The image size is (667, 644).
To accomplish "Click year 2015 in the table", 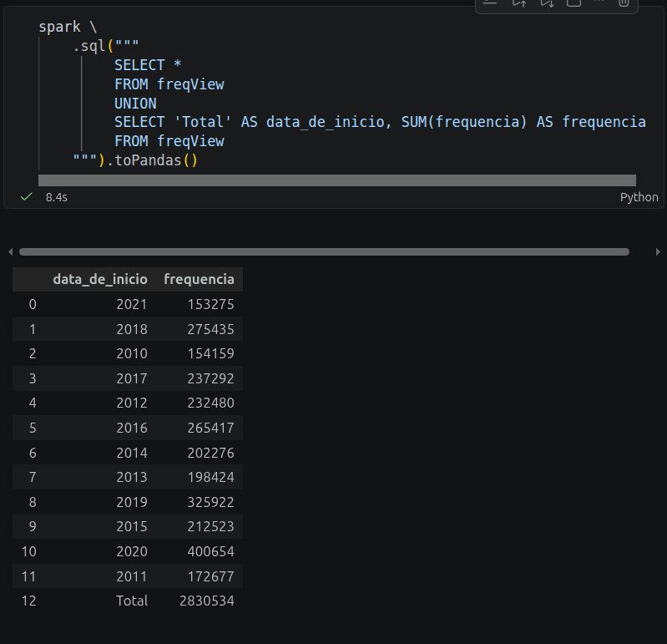I will click(x=132, y=526).
